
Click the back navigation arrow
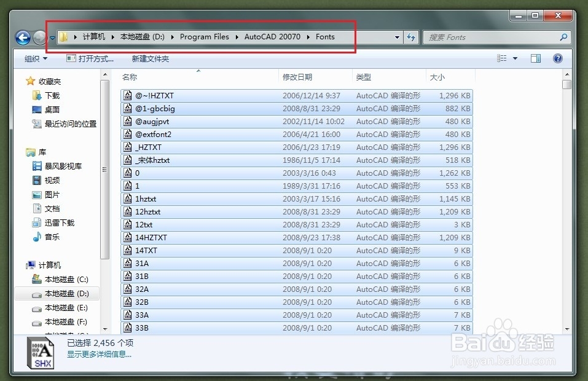tap(23, 37)
